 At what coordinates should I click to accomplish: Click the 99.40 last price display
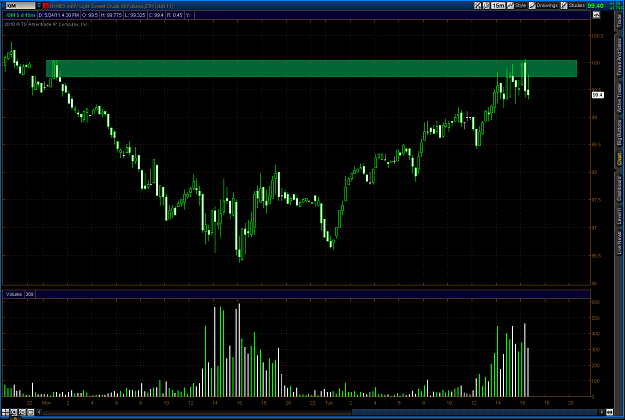tap(596, 6)
